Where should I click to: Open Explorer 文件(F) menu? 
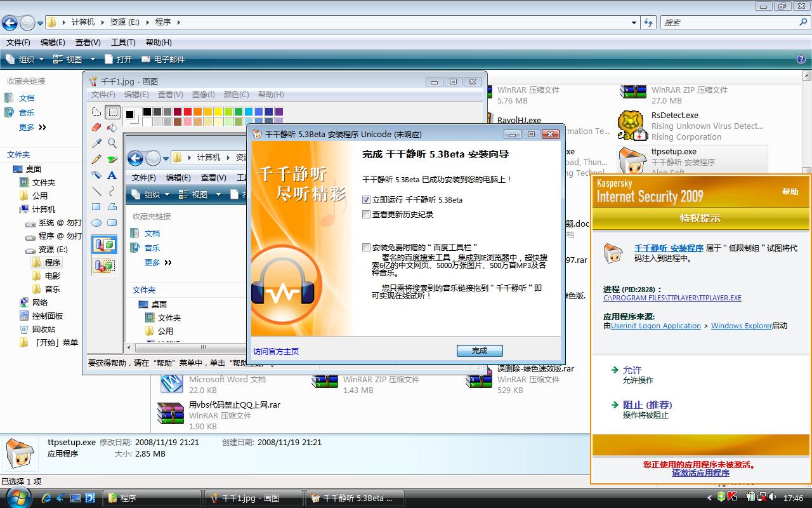coord(18,43)
